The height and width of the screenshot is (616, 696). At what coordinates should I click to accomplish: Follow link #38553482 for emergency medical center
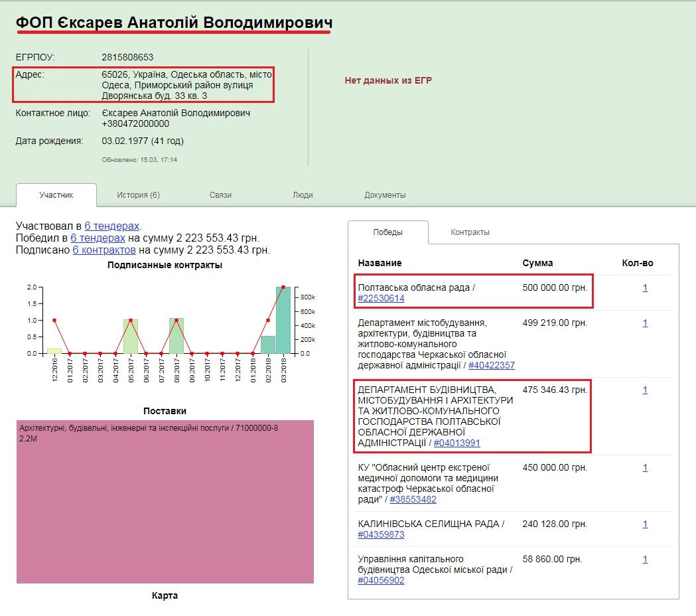point(413,500)
